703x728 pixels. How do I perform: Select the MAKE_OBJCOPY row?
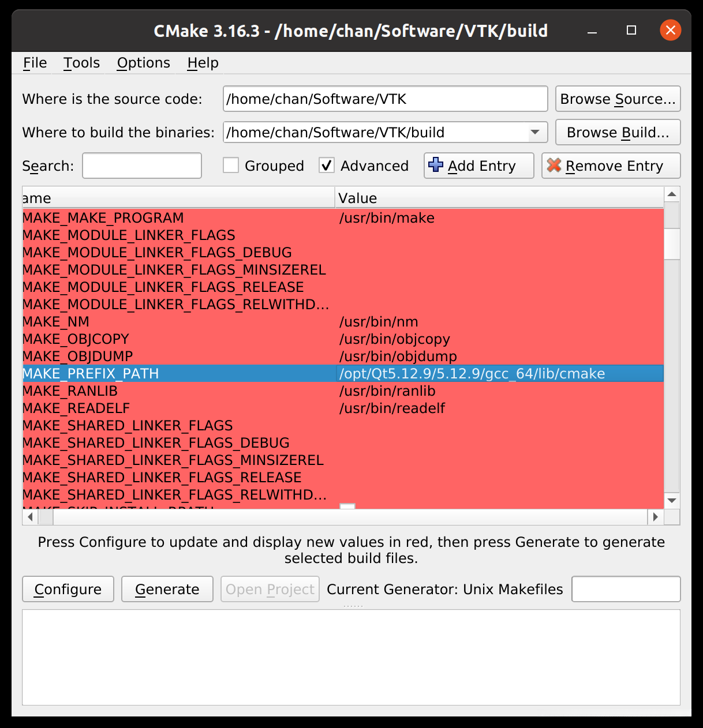coord(343,339)
